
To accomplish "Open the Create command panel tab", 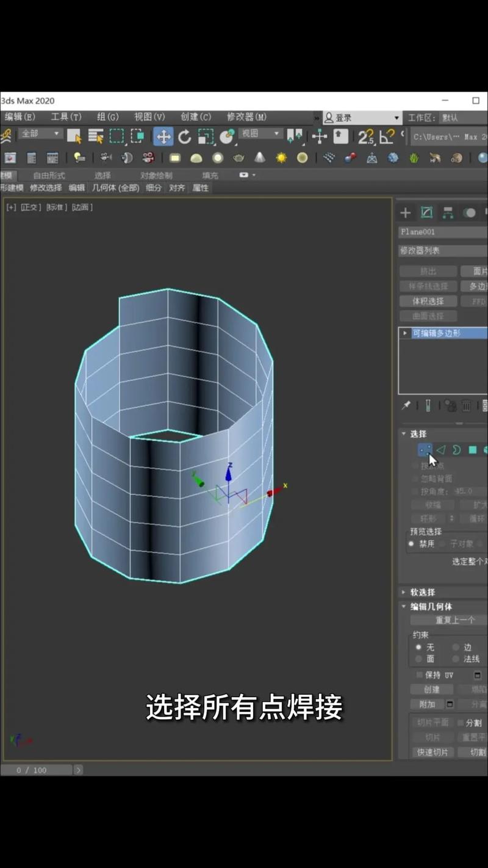I will tap(405, 212).
